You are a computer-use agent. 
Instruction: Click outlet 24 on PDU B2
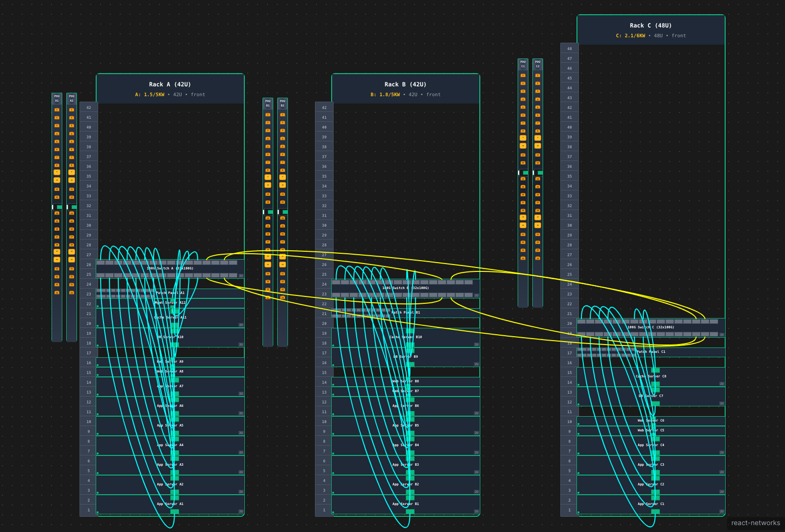point(283,297)
